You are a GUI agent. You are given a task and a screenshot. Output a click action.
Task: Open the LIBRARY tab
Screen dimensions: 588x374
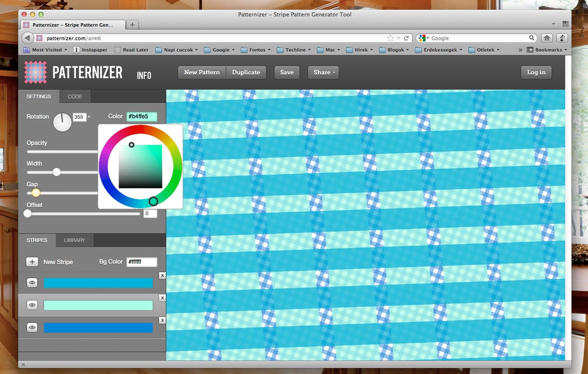pyautogui.click(x=75, y=240)
